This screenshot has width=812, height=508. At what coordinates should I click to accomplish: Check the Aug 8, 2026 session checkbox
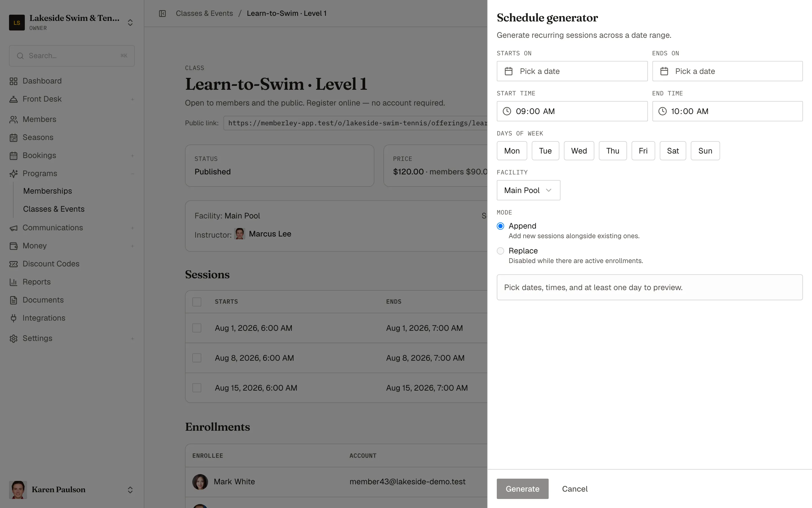point(197,358)
